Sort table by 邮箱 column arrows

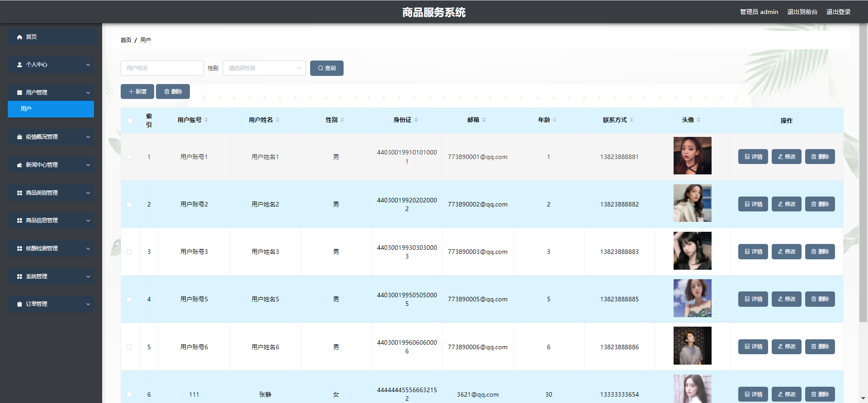(484, 120)
